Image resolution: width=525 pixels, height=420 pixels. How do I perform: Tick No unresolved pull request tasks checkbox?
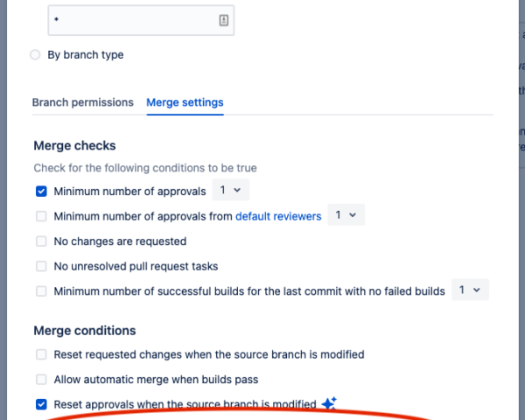tap(41, 266)
